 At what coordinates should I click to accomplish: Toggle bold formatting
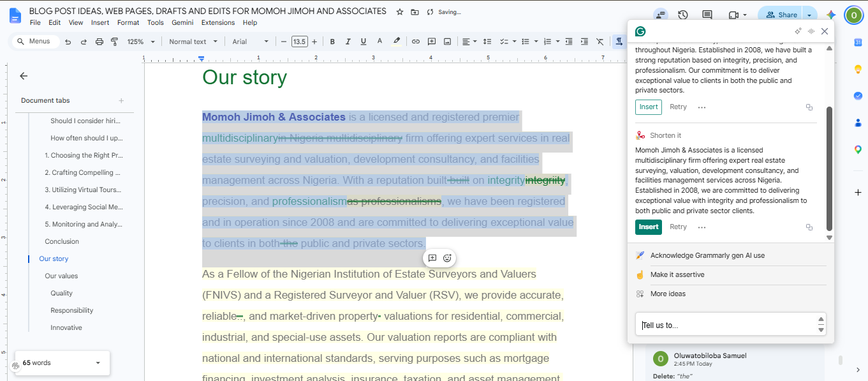(x=332, y=41)
